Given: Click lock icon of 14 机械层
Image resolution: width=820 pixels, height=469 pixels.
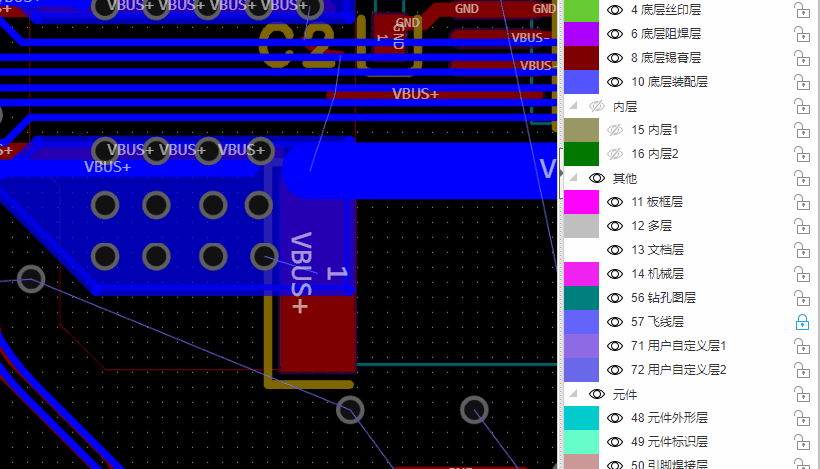Looking at the screenshot, I should [x=801, y=274].
